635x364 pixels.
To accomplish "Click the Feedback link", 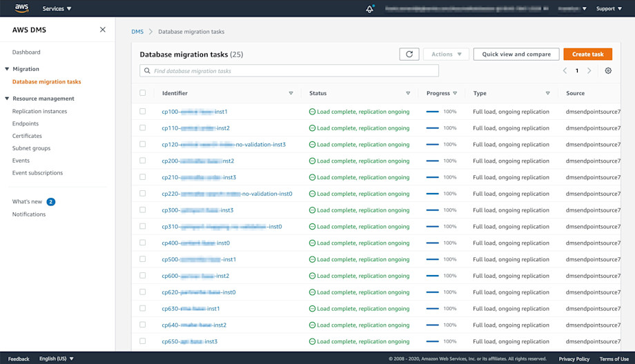I will [x=19, y=358].
